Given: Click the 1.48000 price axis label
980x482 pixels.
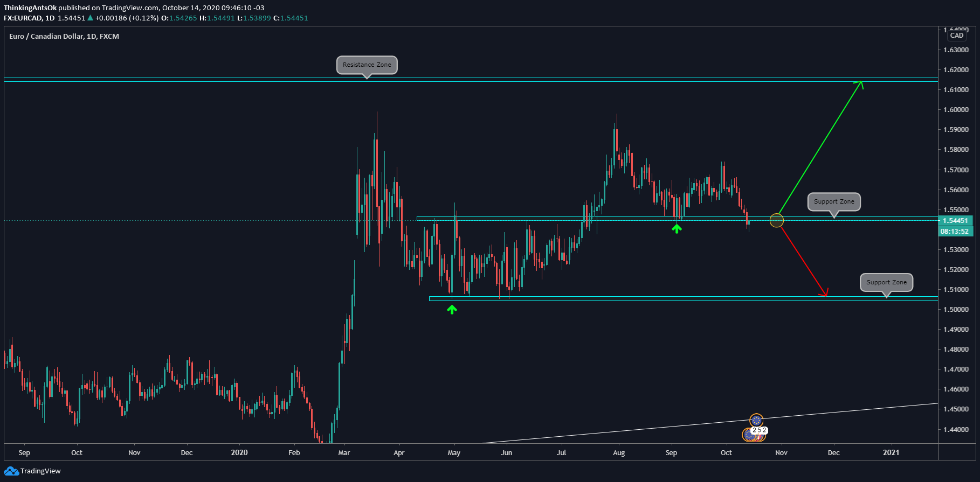Looking at the screenshot, I should [956, 350].
